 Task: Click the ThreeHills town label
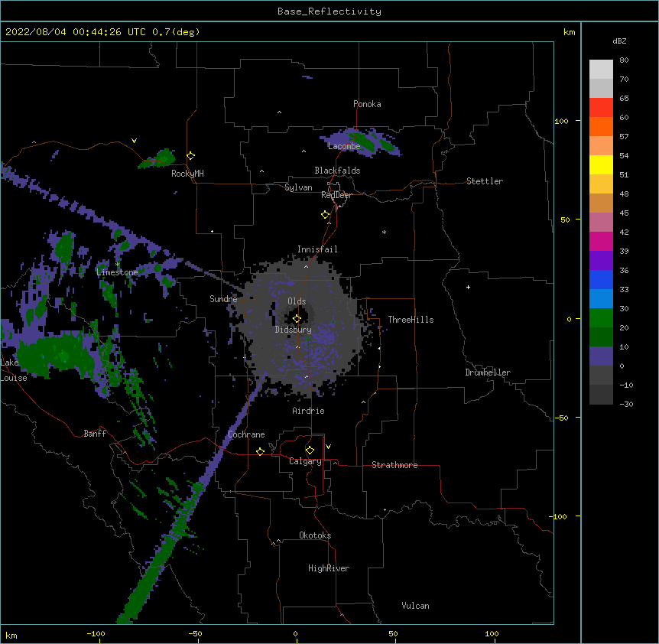coord(411,320)
